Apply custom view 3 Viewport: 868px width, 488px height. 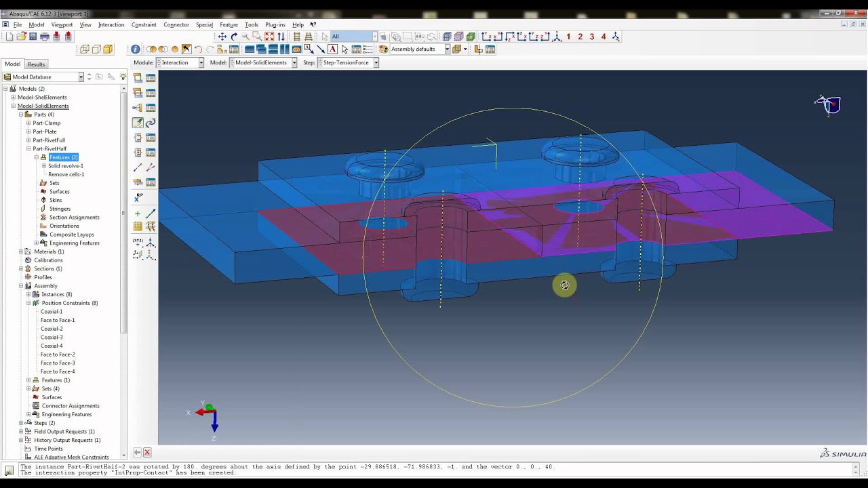(x=592, y=37)
